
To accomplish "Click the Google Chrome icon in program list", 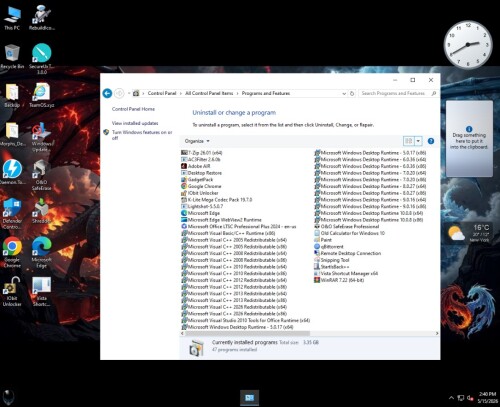I will [x=184, y=186].
